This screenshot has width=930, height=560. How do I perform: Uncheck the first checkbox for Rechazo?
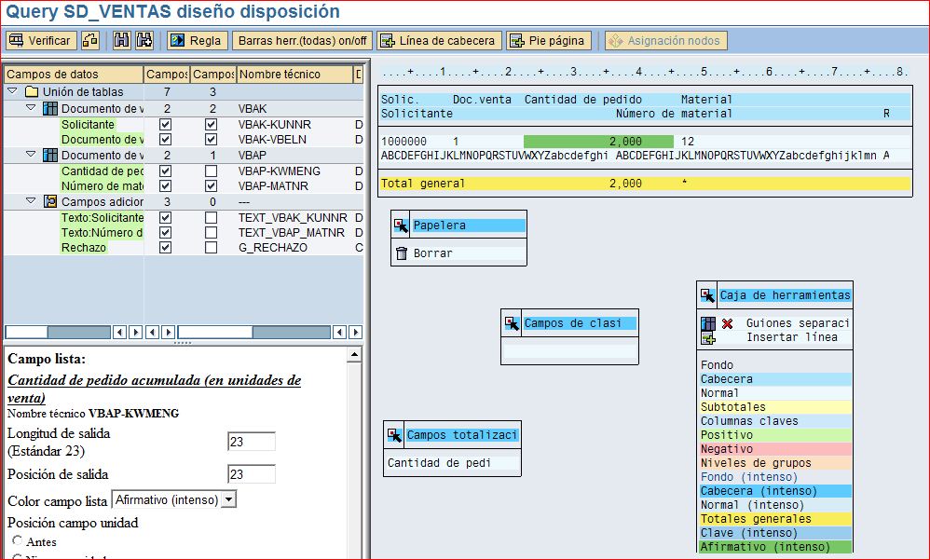coord(165,247)
